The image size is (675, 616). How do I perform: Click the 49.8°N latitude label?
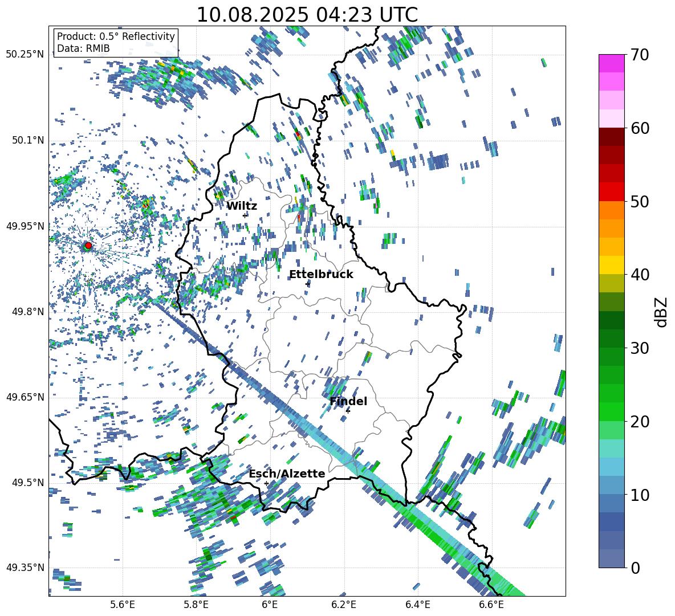[28, 312]
